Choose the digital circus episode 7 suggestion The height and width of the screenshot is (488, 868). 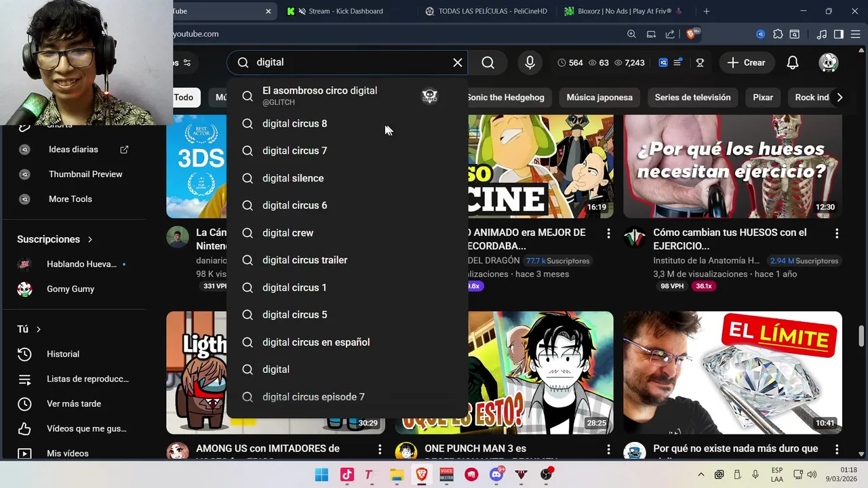point(347,396)
